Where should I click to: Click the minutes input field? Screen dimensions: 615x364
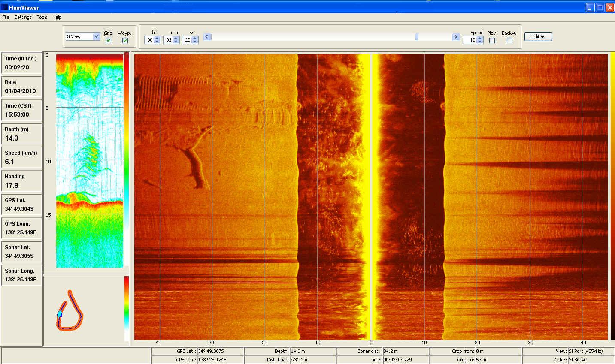click(x=169, y=40)
